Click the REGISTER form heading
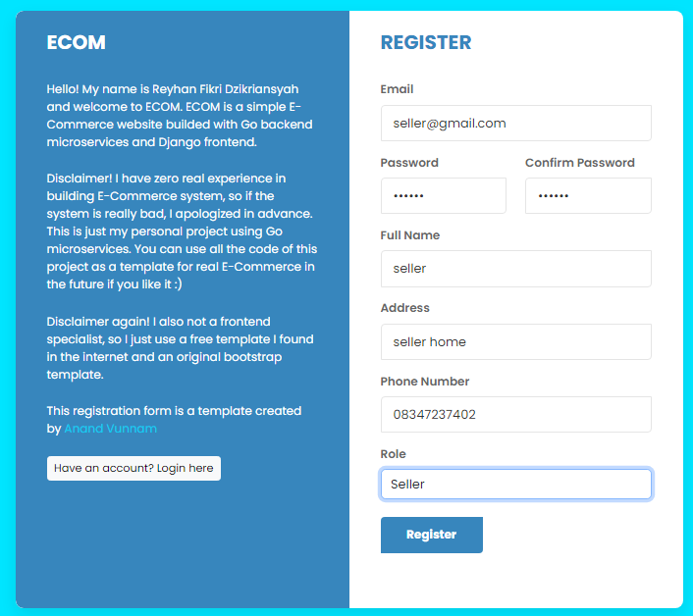The image size is (693, 616). (426, 42)
